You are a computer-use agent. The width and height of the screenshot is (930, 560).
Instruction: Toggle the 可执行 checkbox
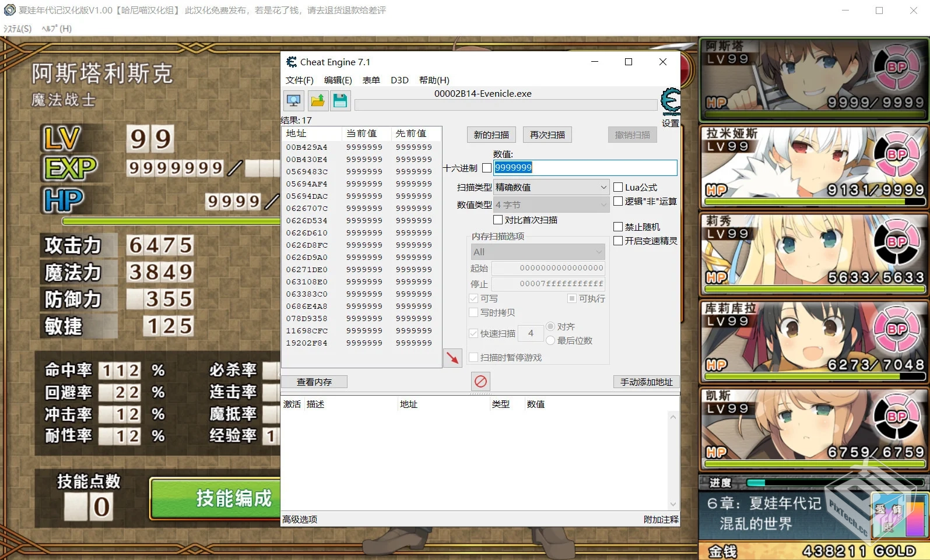(572, 298)
